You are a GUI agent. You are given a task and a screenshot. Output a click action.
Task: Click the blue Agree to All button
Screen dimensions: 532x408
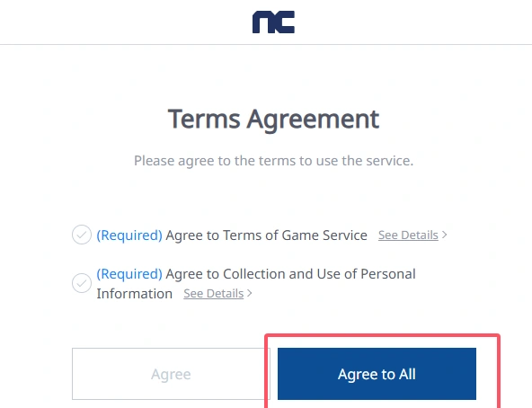(377, 374)
